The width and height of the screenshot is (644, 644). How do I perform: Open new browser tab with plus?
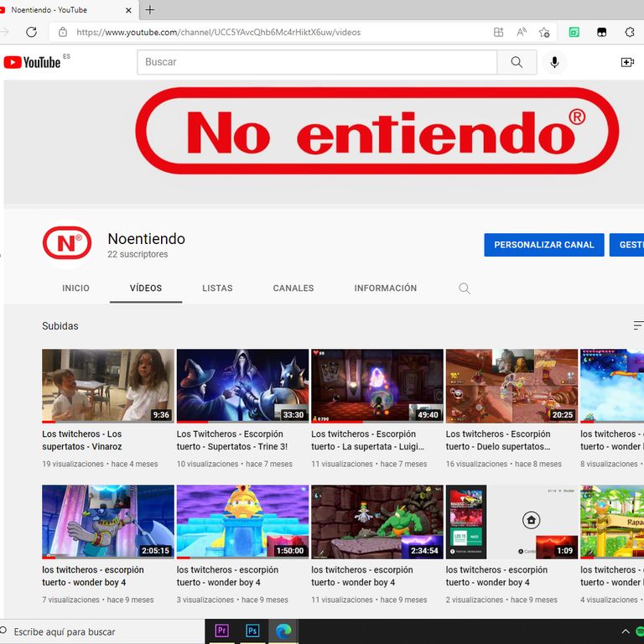coord(150,10)
